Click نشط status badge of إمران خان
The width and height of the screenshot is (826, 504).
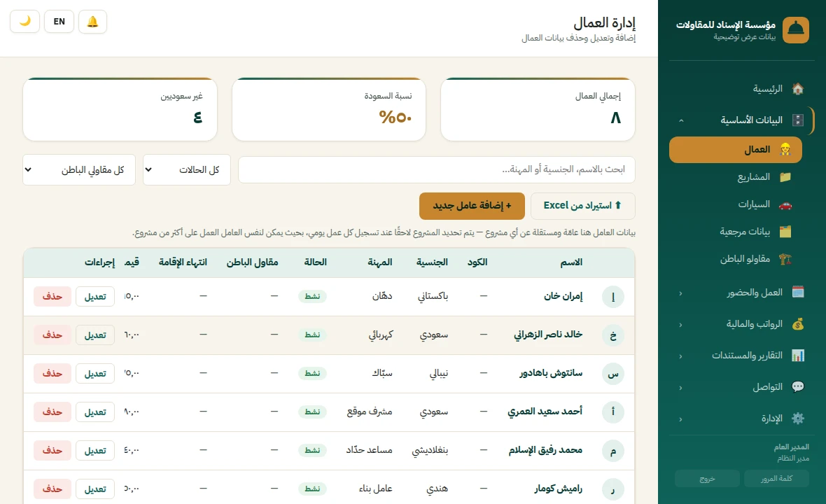tap(312, 297)
